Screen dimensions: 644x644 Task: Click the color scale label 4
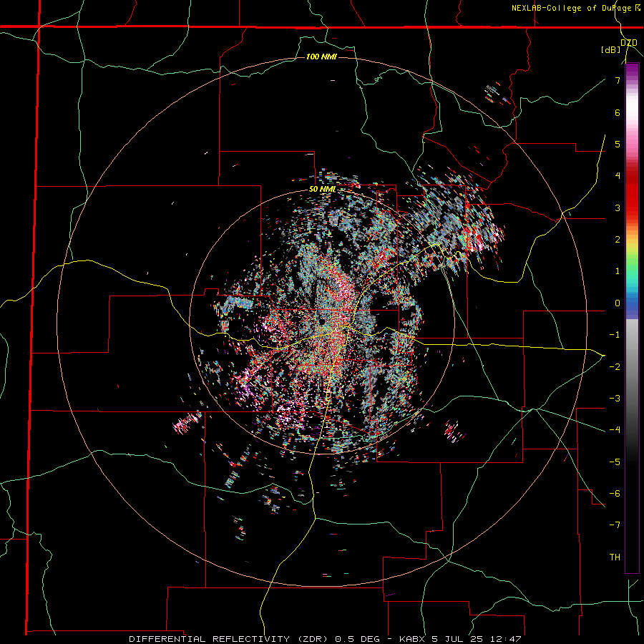coord(618,176)
